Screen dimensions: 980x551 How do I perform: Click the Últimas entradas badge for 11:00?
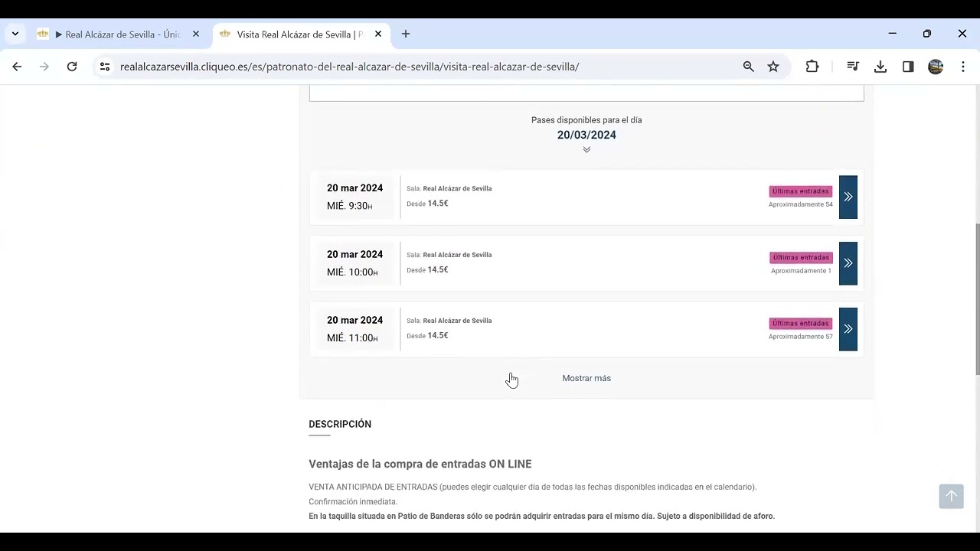[x=800, y=323]
